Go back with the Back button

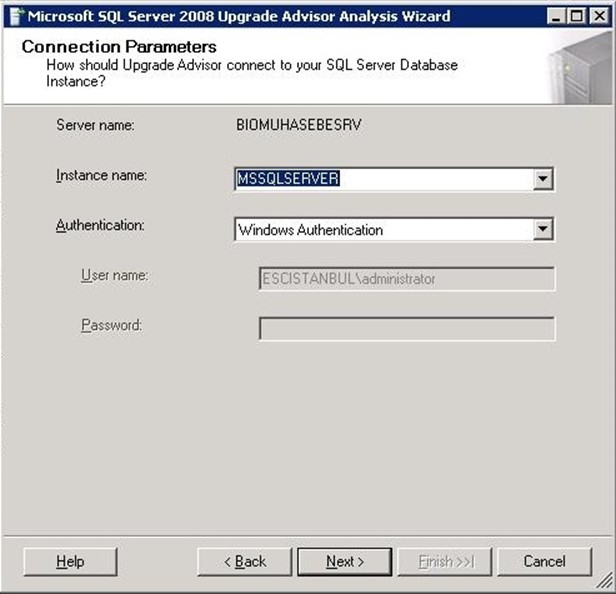point(245,562)
